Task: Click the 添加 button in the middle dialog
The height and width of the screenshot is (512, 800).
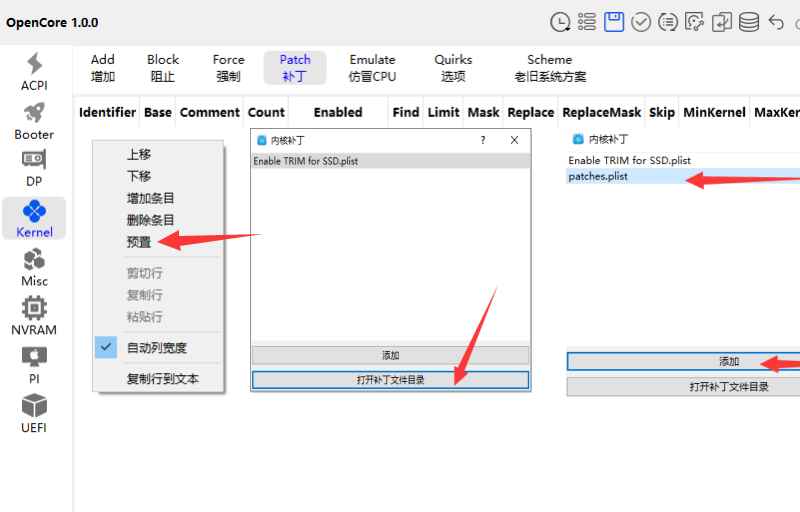Action: [x=390, y=355]
